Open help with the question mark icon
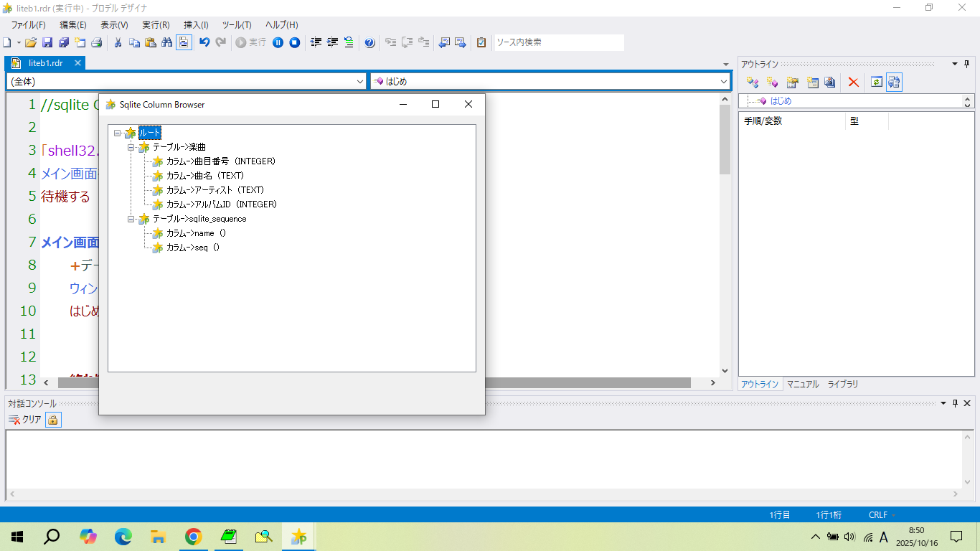This screenshot has width=980, height=551. pos(369,42)
